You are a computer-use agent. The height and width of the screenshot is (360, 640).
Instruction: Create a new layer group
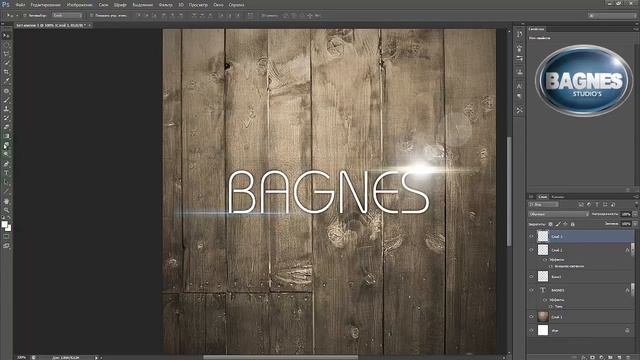611,357
